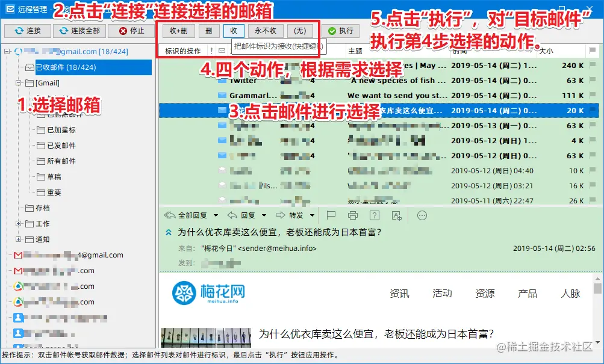
Task: Click the translate A icon in the reading toolbar
Action: point(397,215)
